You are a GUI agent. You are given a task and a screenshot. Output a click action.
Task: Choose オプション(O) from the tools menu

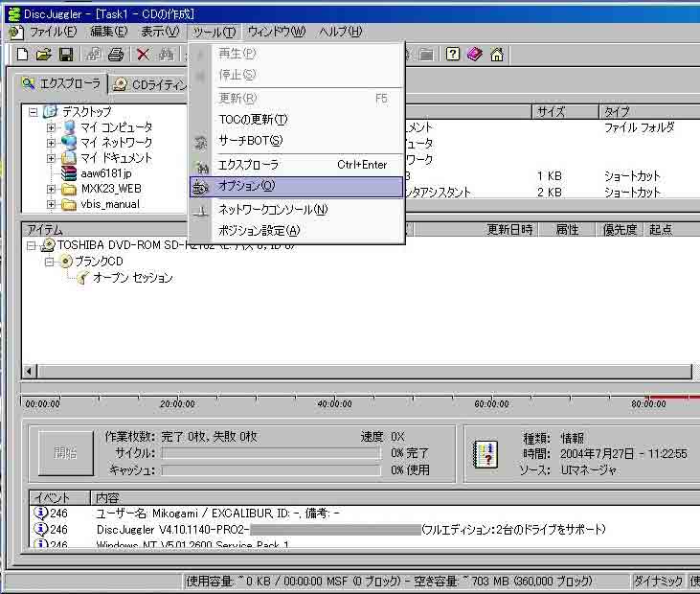297,187
